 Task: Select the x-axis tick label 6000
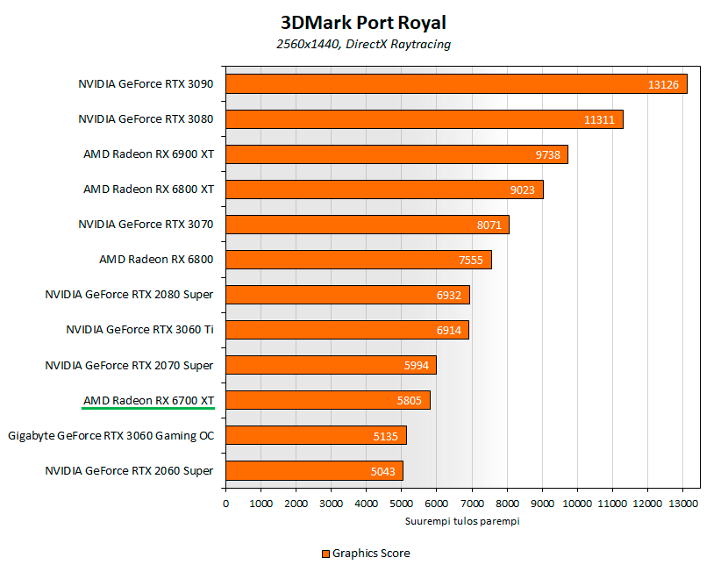[437, 504]
